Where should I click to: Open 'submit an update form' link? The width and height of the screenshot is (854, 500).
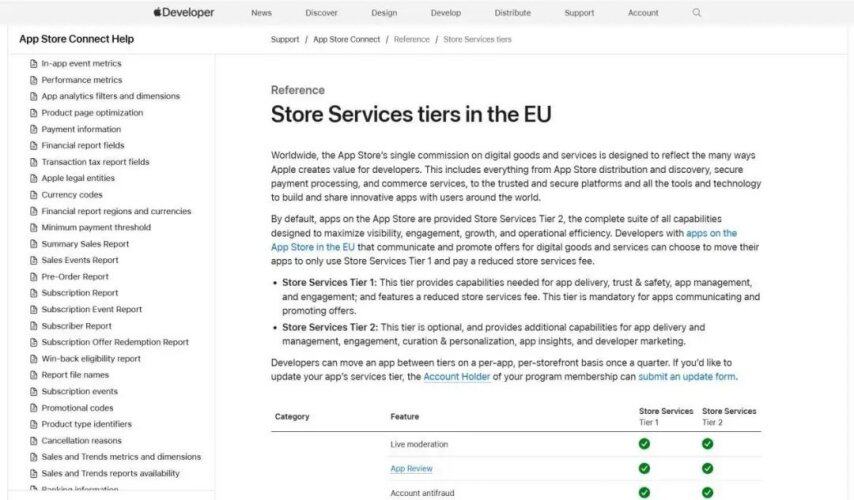[x=687, y=376]
